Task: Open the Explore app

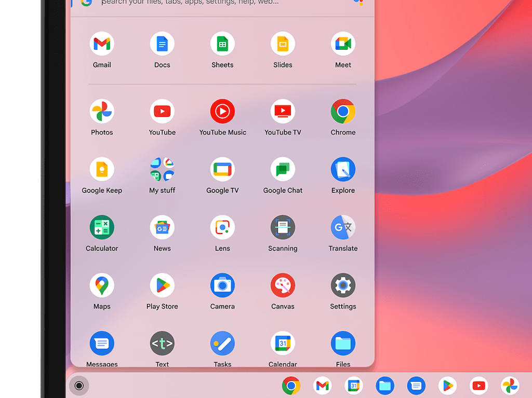Action: [343, 169]
